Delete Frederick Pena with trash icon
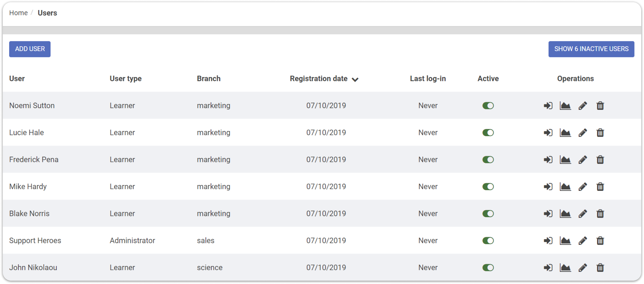Image resolution: width=644 pixels, height=284 pixels. [600, 159]
